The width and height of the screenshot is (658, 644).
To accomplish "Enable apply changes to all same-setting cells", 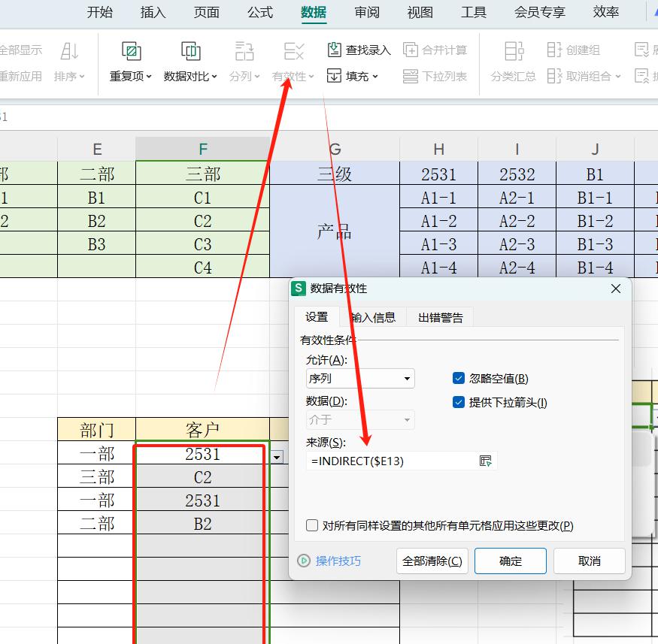I will tap(312, 525).
